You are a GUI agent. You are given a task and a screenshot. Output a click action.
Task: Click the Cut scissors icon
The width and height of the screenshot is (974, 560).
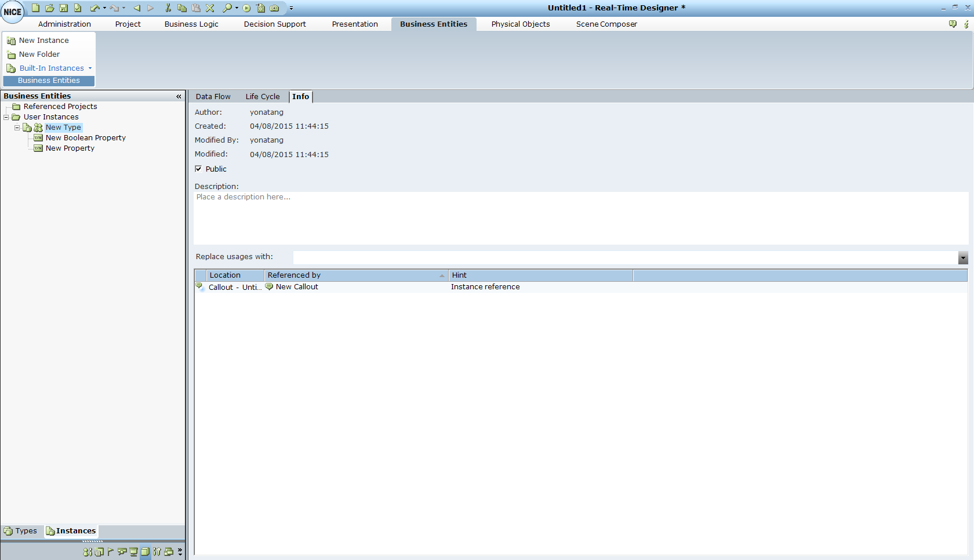[x=168, y=8]
